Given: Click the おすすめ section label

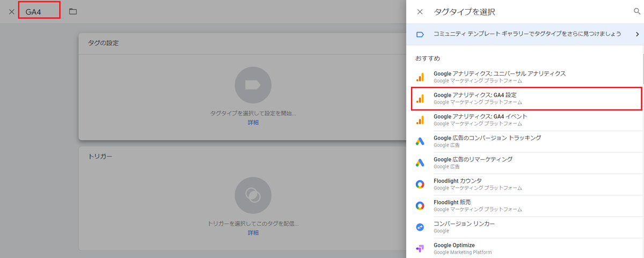Looking at the screenshot, I should (428, 58).
